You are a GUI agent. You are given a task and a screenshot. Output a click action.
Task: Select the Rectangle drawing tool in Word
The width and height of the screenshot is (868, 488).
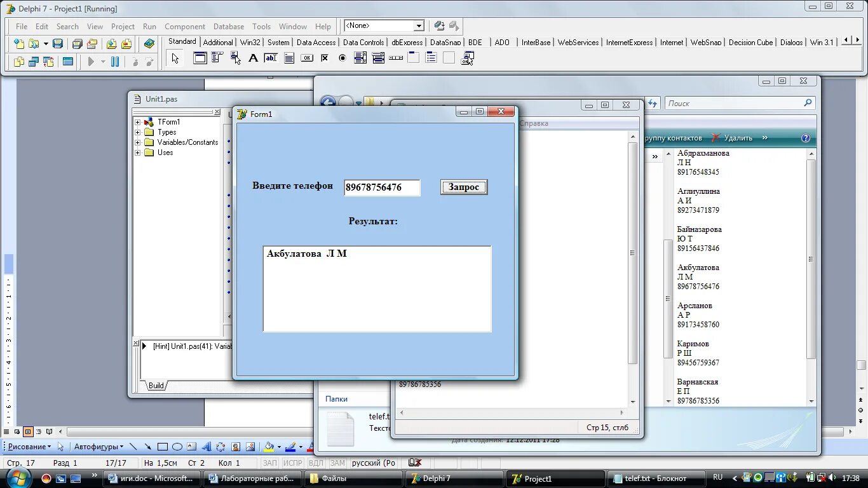[x=163, y=447]
